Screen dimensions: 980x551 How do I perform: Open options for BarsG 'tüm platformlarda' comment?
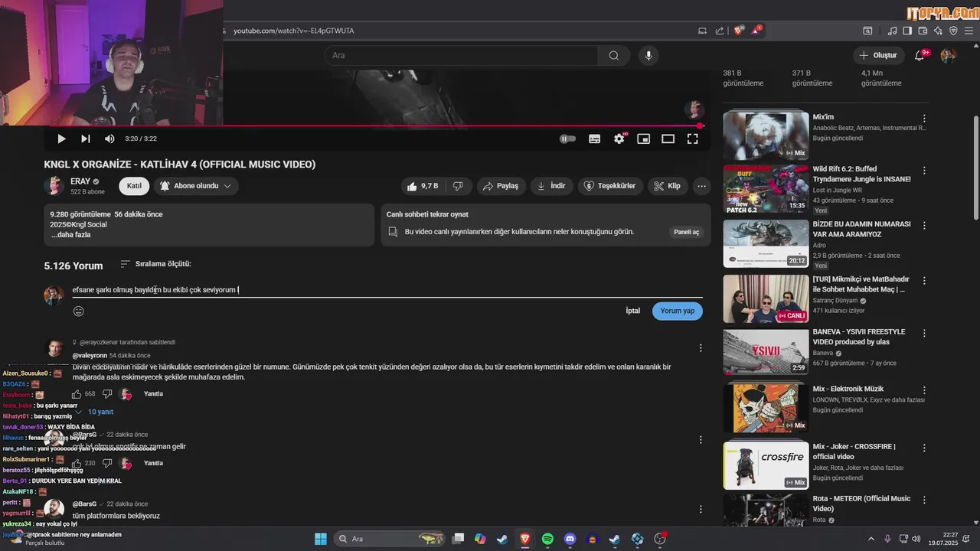click(701, 509)
